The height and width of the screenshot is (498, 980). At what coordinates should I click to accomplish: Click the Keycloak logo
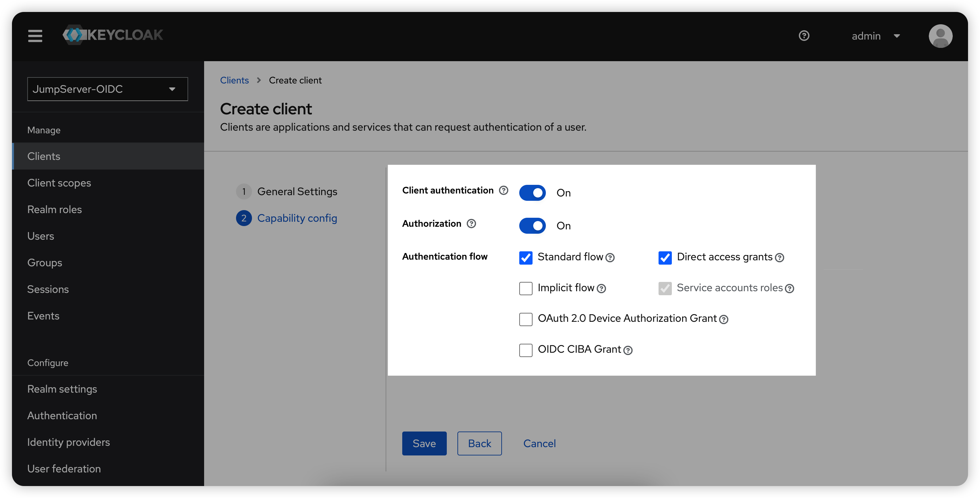click(x=113, y=35)
